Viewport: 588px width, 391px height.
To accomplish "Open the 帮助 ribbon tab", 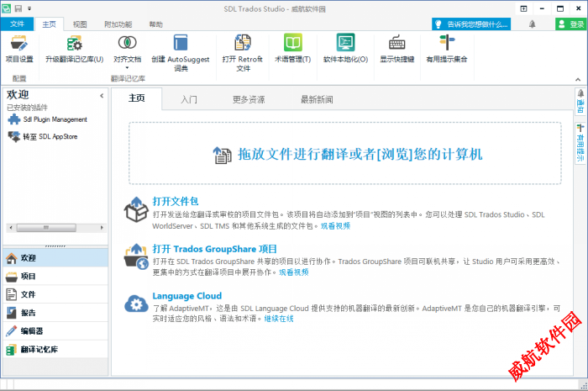I will [156, 24].
